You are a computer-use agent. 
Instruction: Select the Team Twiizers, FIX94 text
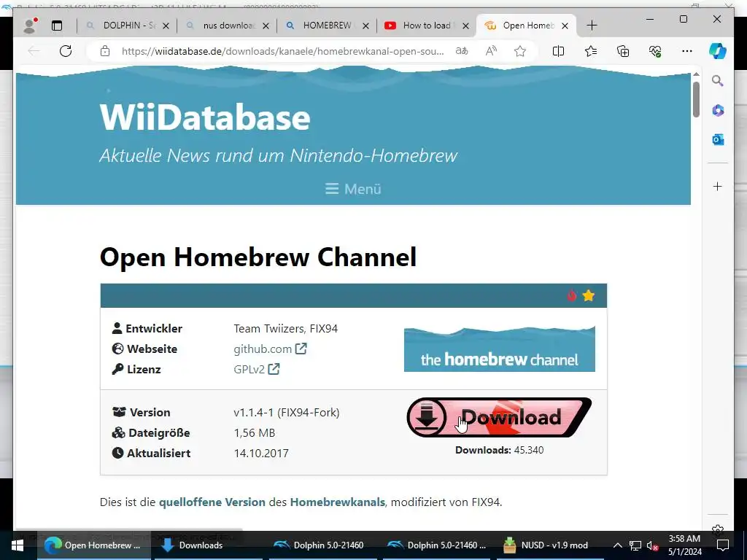pos(285,329)
